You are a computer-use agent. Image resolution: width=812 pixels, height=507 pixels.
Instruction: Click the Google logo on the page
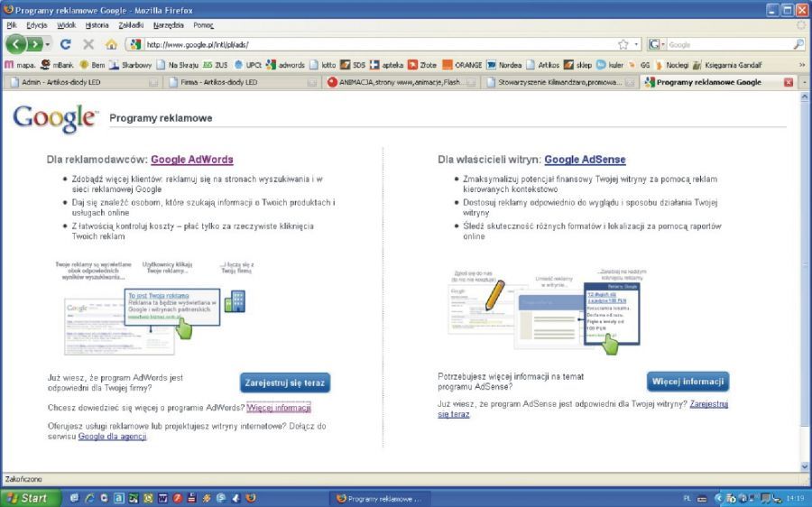coord(55,118)
